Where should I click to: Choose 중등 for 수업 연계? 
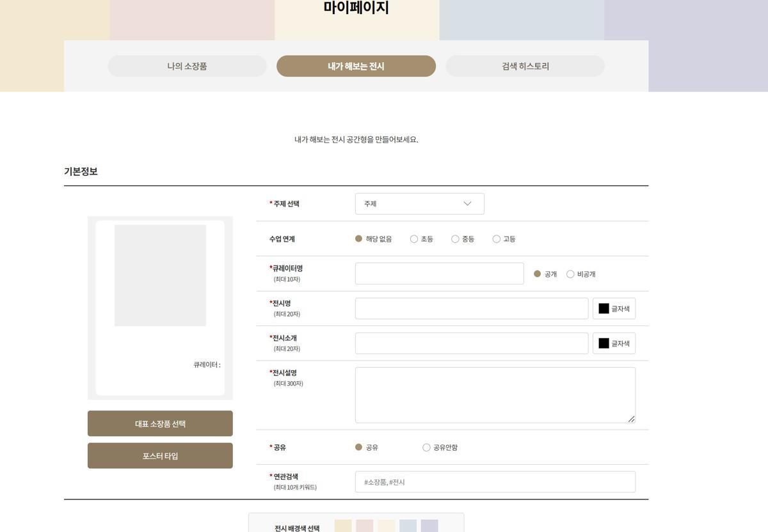coord(455,239)
